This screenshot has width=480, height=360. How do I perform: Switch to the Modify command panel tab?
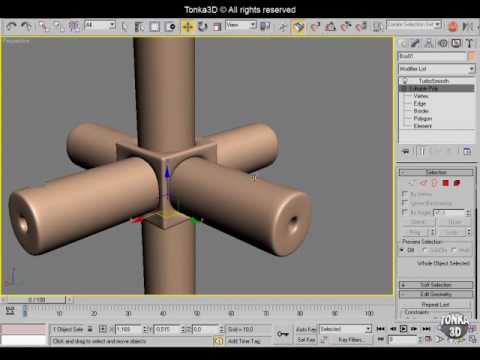point(416,43)
